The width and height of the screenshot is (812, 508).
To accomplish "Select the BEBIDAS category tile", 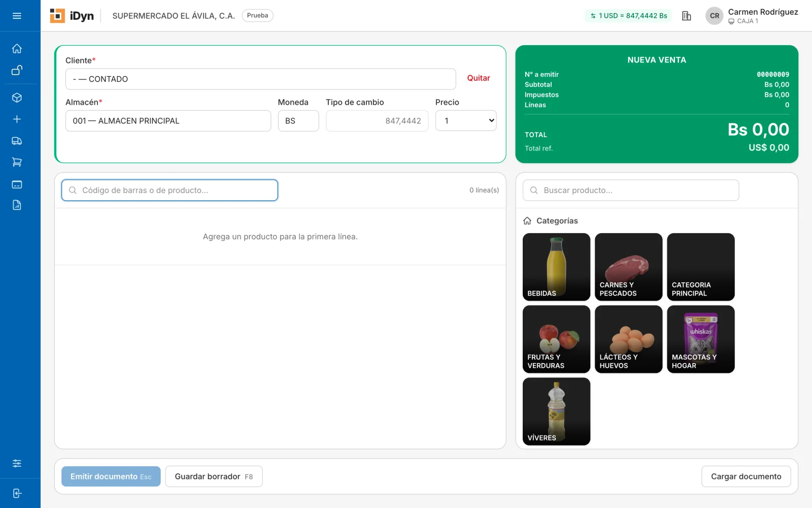I will [556, 267].
